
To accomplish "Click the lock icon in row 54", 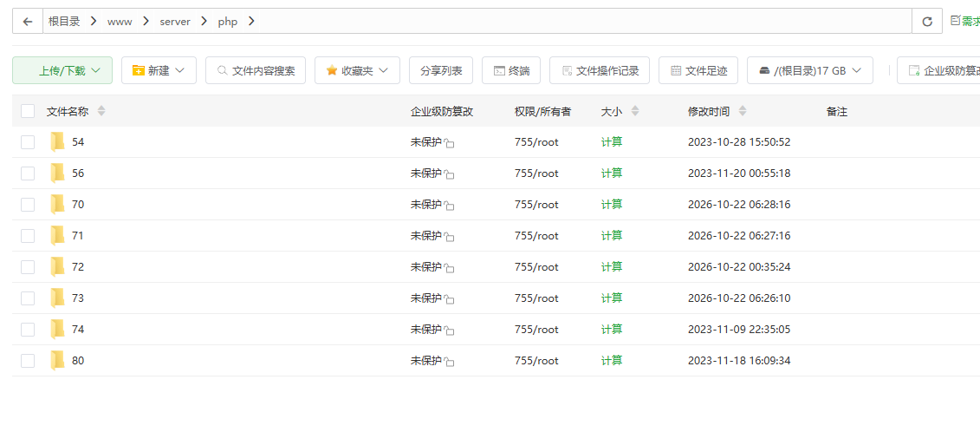I will click(x=449, y=143).
